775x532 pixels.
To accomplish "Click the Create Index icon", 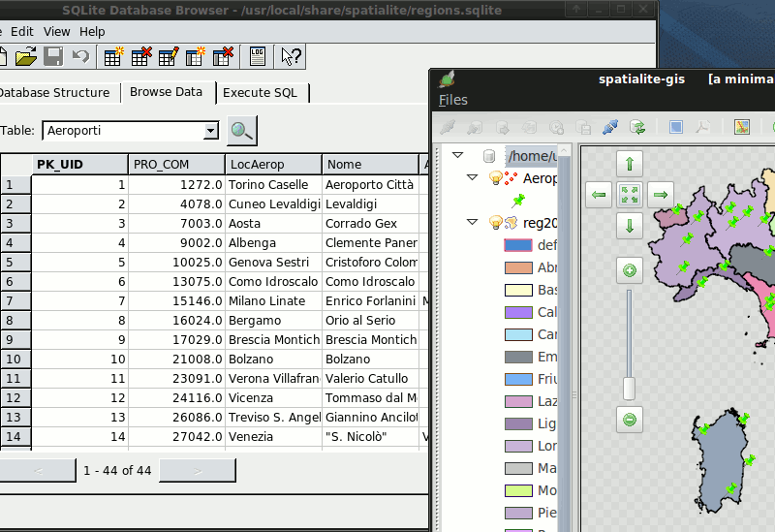I will point(196,56).
